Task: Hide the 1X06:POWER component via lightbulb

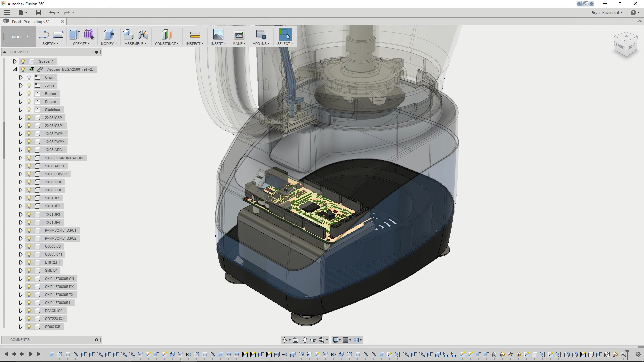Action: point(29,174)
